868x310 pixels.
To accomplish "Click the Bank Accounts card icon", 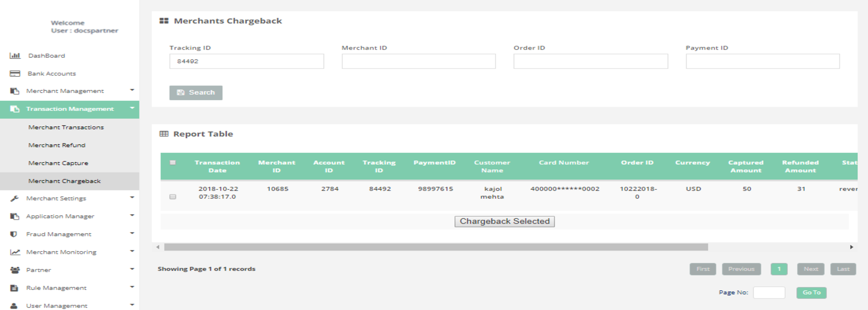I will point(15,73).
